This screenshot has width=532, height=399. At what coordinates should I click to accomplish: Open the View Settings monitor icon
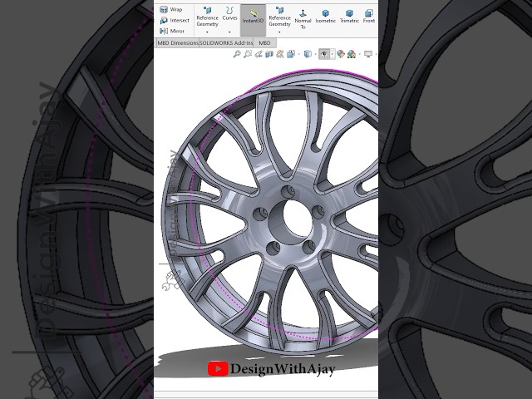pyautogui.click(x=368, y=54)
